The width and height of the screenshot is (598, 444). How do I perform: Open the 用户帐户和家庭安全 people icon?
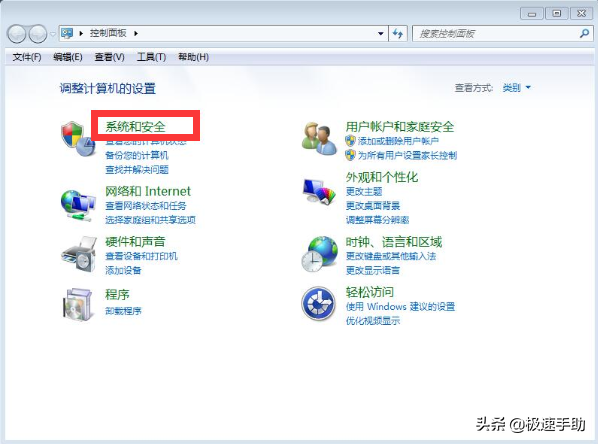(x=319, y=138)
